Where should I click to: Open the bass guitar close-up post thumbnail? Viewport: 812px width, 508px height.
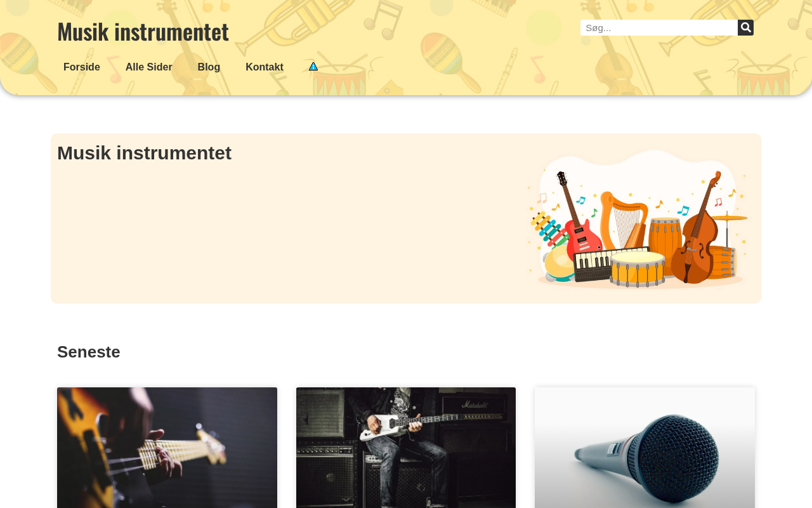pos(167,448)
